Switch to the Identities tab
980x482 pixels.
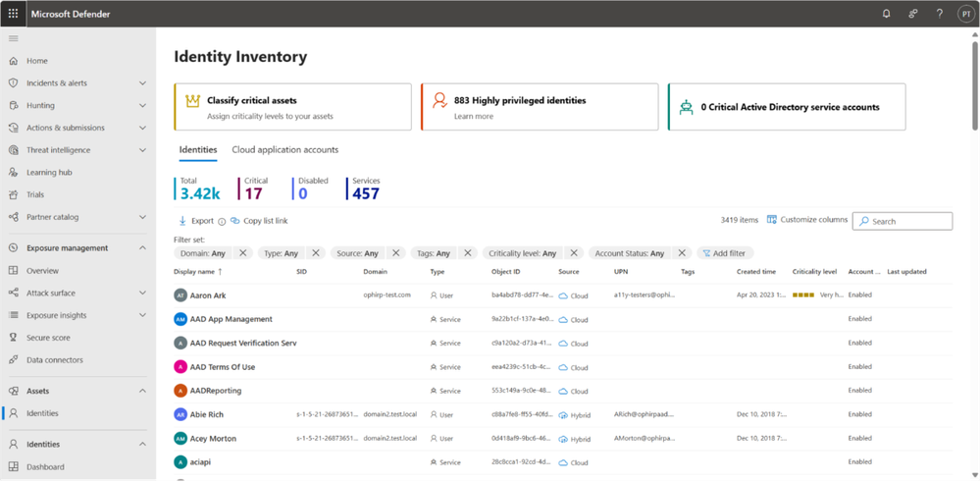coord(198,150)
